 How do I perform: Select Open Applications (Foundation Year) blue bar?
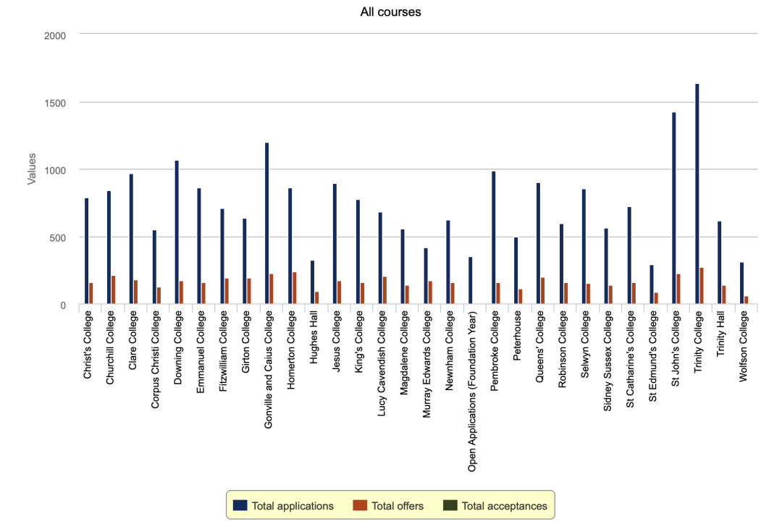click(471, 281)
